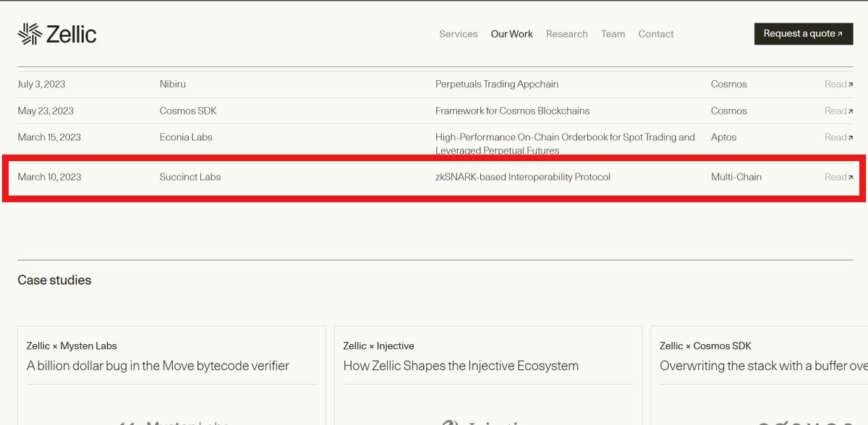Open the Contact page
The height and width of the screenshot is (425, 868).
point(656,34)
